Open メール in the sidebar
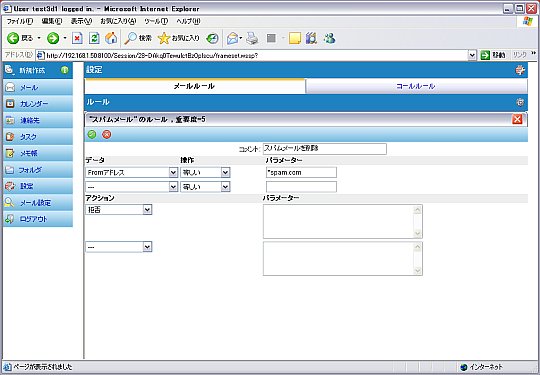This screenshot has width=540, height=375. tap(38, 87)
